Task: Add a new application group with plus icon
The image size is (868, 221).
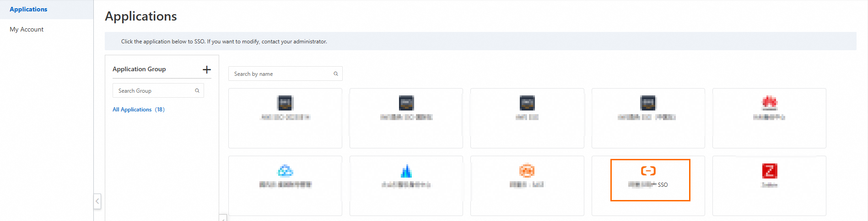Action: pos(207,69)
